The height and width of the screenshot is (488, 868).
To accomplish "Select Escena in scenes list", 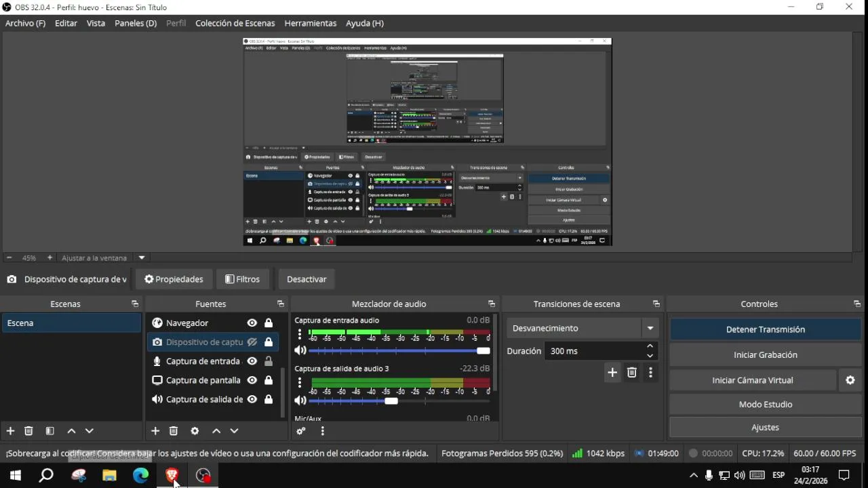I will point(71,323).
